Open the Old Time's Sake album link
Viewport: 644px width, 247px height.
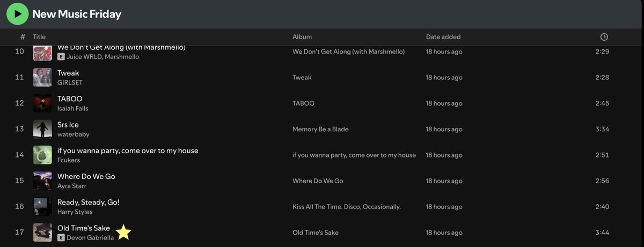[316, 233]
